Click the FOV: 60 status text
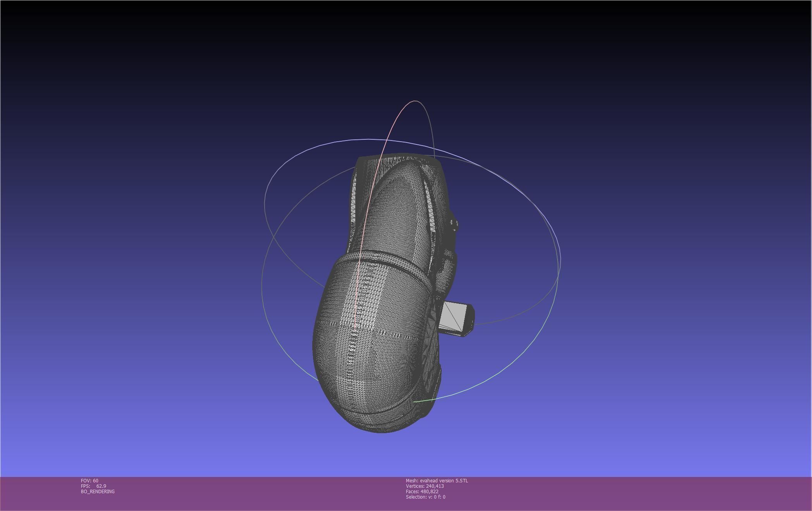The image size is (812, 511). click(x=89, y=480)
